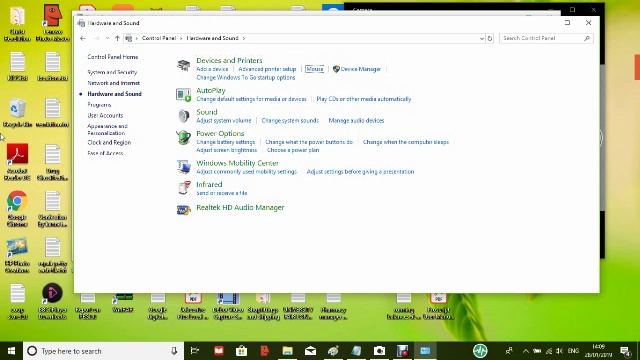Click the Search Control Panel field
Viewport: 640px width, 360px height.
(546, 38)
